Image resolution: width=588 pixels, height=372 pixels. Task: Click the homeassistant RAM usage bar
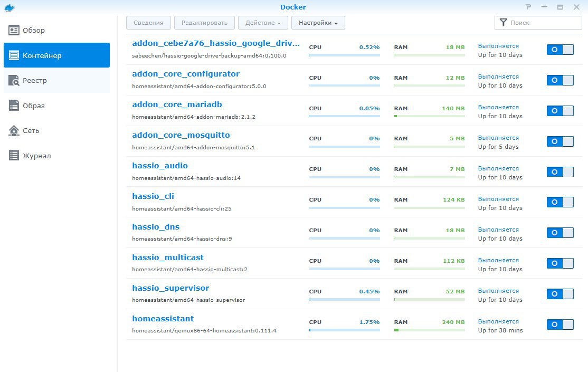coord(429,330)
